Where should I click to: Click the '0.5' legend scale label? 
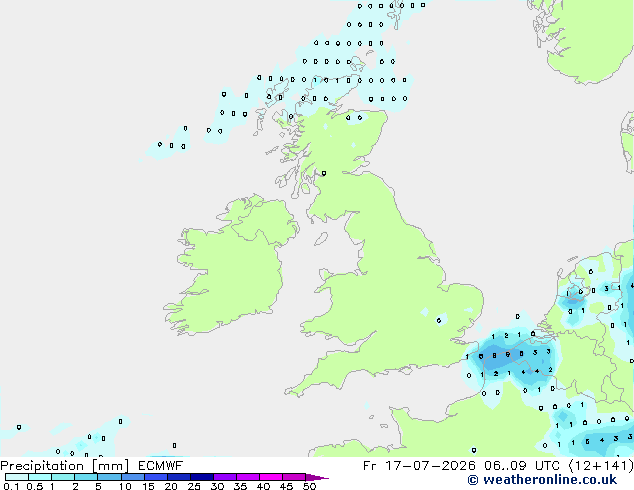pos(35,486)
